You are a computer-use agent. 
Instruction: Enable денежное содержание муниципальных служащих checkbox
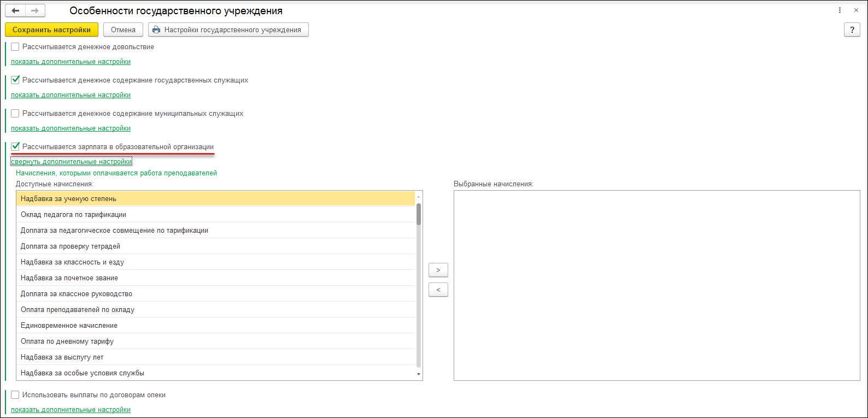coord(15,114)
